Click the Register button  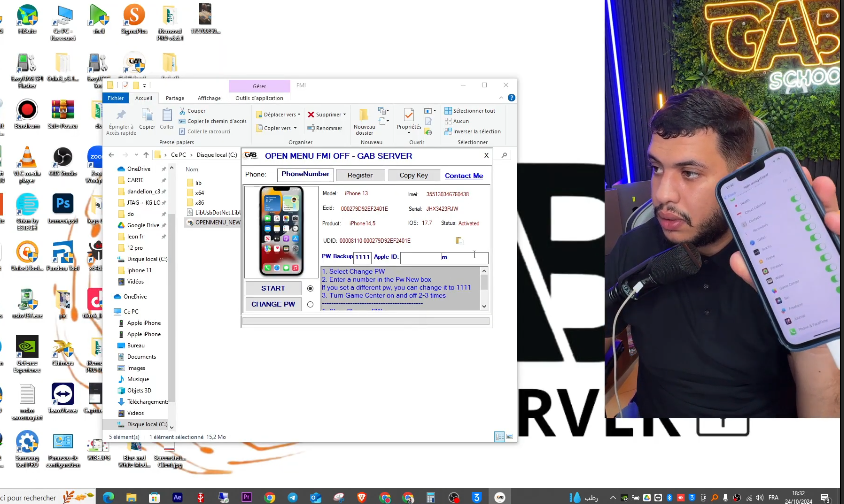pos(360,175)
